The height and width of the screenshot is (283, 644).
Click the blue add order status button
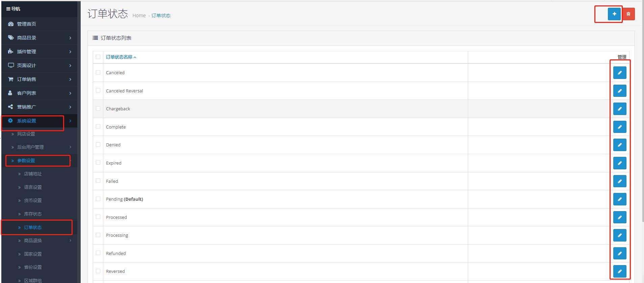point(614,14)
